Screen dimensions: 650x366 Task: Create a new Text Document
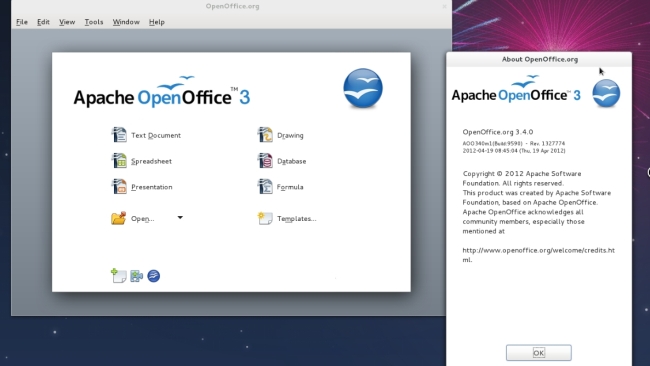(x=156, y=135)
